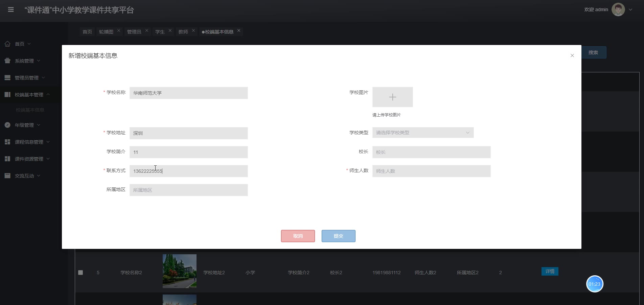
Task: Click the 学校地址2 table cell
Action: click(x=214, y=273)
